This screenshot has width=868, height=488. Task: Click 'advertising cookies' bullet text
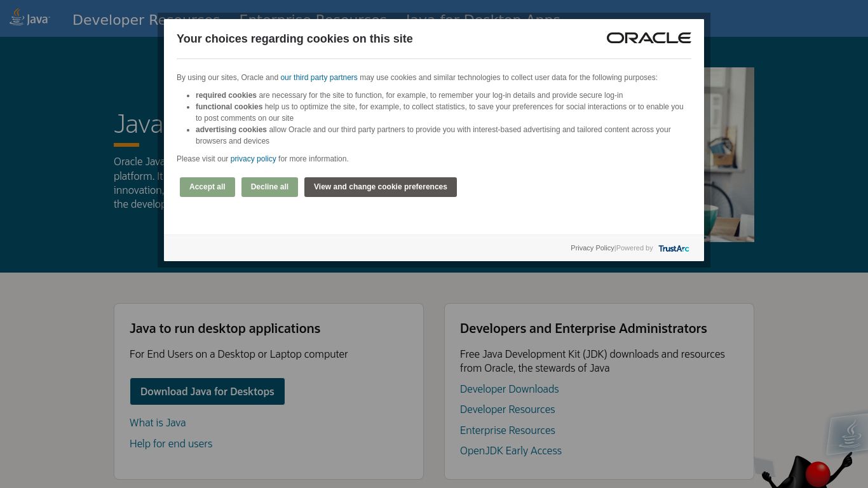[x=433, y=135]
